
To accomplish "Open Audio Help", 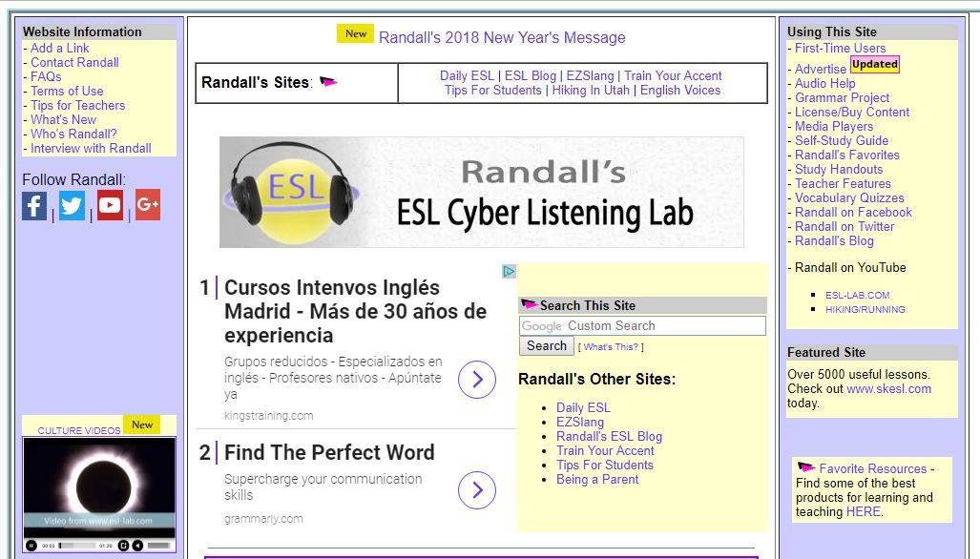I will [x=825, y=83].
